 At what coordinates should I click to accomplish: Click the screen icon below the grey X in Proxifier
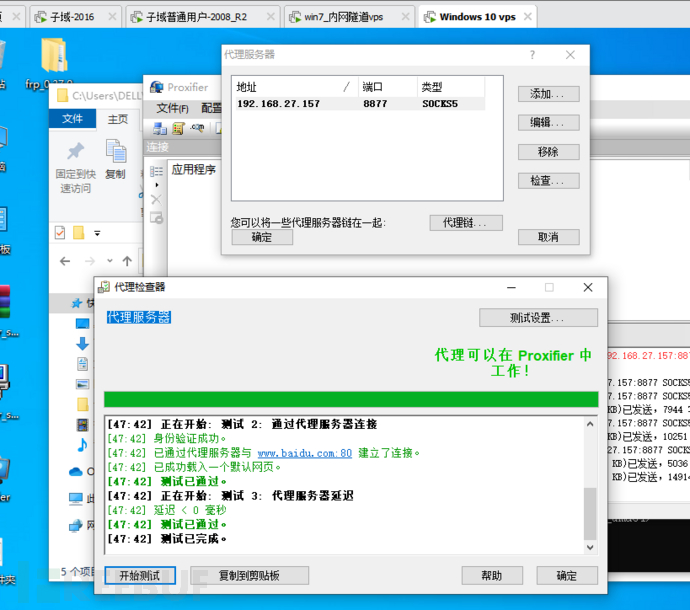tap(156, 217)
